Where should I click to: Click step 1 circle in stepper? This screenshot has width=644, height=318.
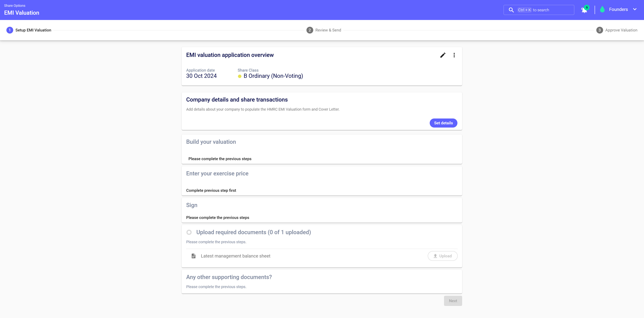click(9, 30)
